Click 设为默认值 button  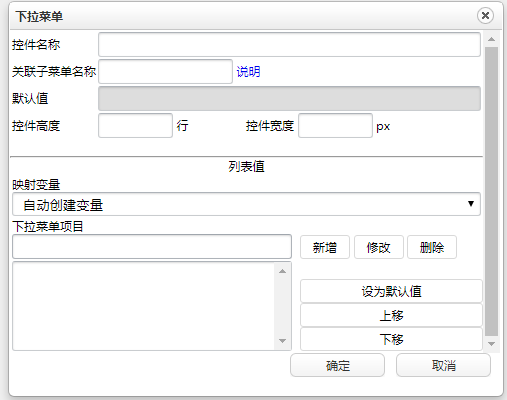(391, 291)
